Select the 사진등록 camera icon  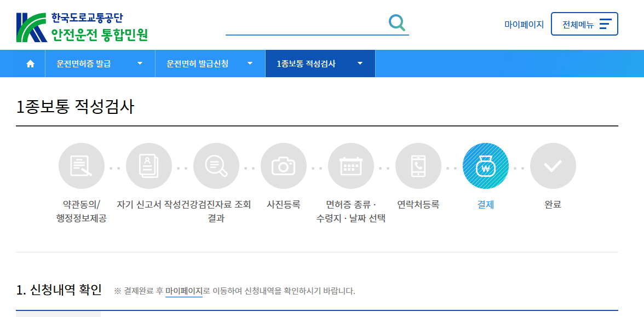(x=284, y=165)
